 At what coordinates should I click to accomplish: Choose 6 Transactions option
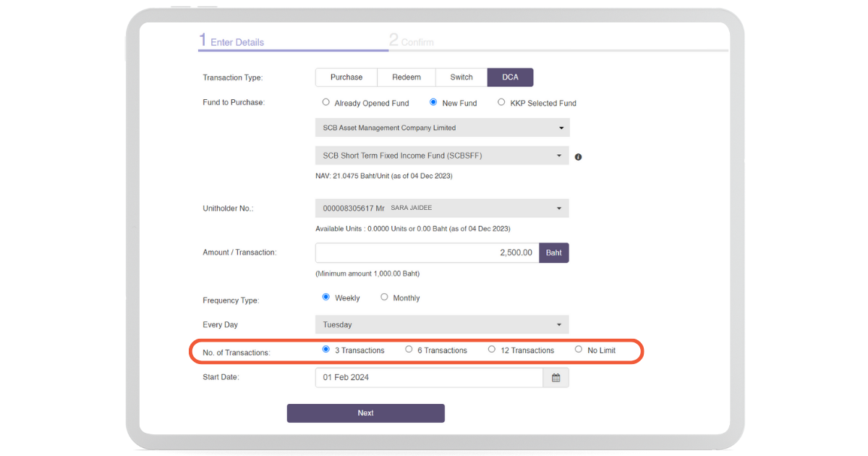point(409,350)
